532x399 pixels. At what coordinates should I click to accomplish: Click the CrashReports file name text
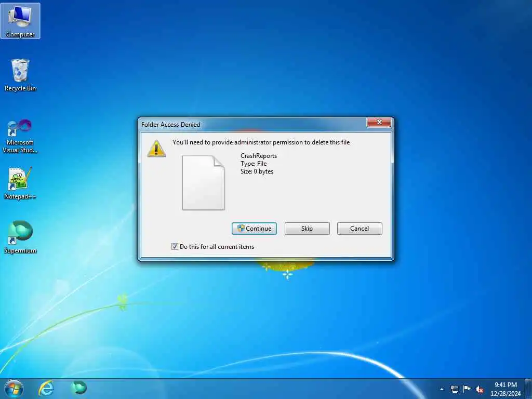pos(259,156)
